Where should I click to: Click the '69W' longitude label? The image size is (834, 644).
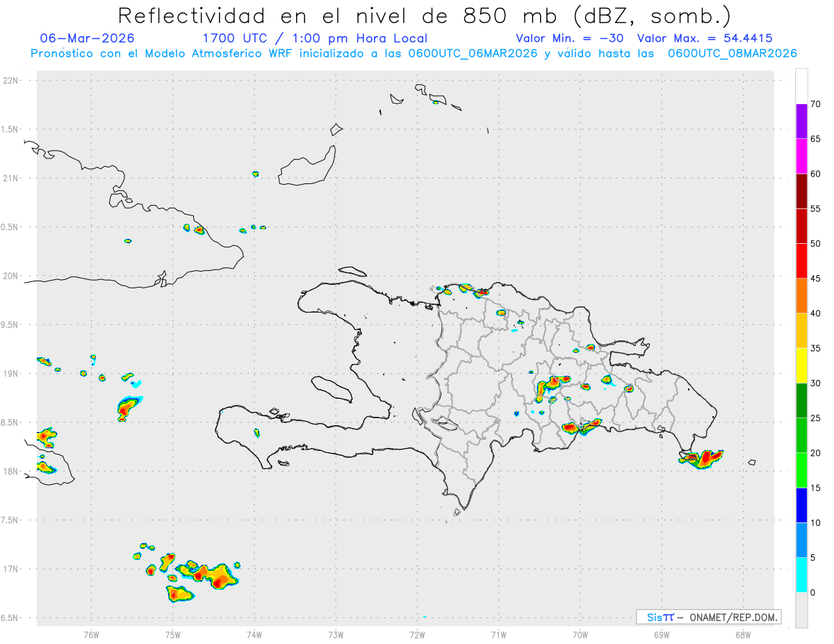[x=662, y=635]
